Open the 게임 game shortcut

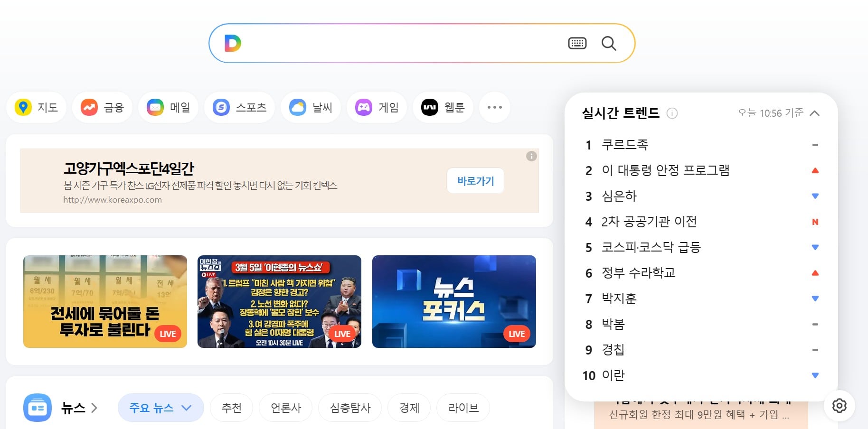click(x=377, y=108)
